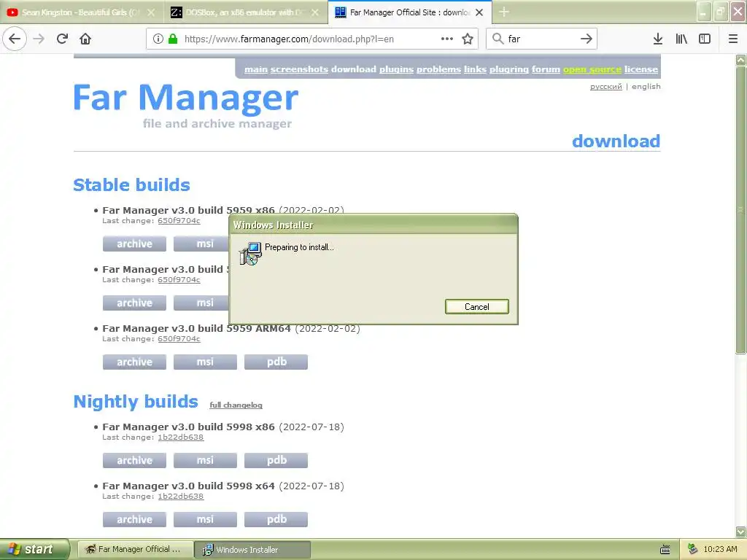This screenshot has width=747, height=560.
Task: Open the downloads arrow panel
Action: [657, 39]
